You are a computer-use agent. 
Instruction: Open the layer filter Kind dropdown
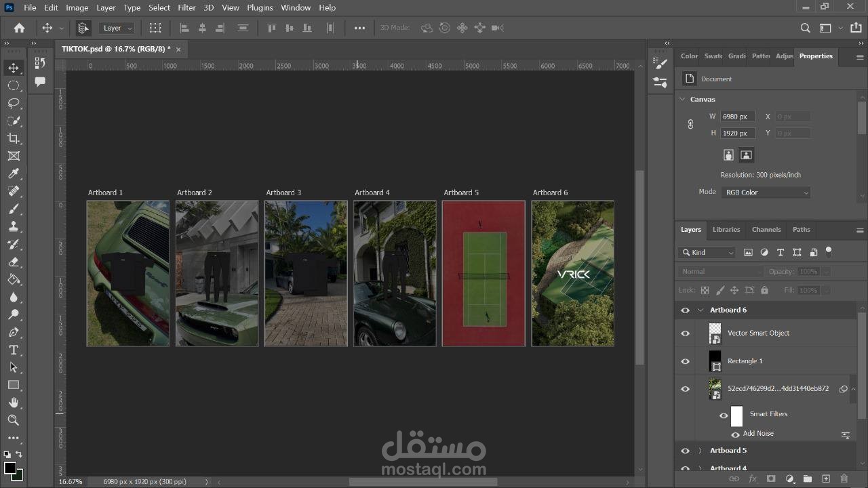tap(707, 252)
